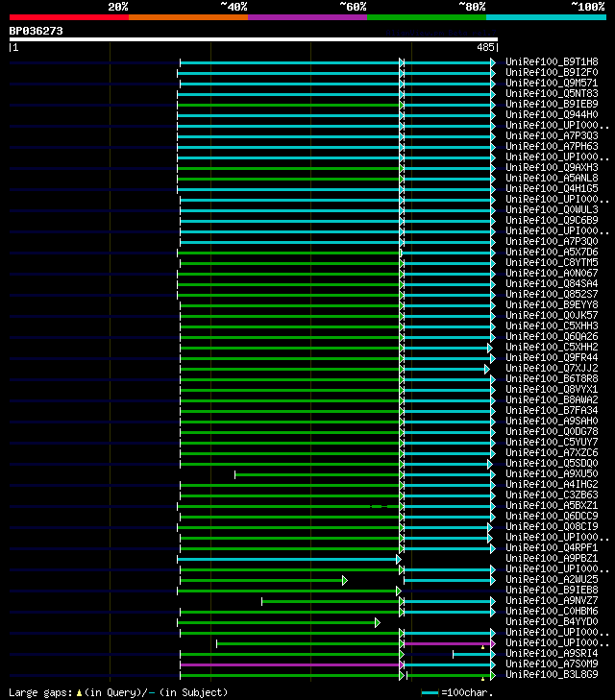Select hit UniRef100_Q6QA26

(552, 337)
